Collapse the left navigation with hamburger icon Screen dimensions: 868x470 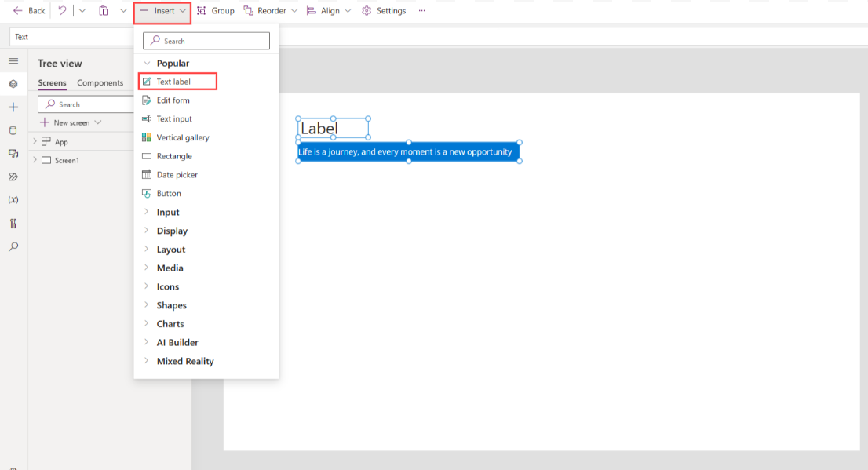click(13, 60)
